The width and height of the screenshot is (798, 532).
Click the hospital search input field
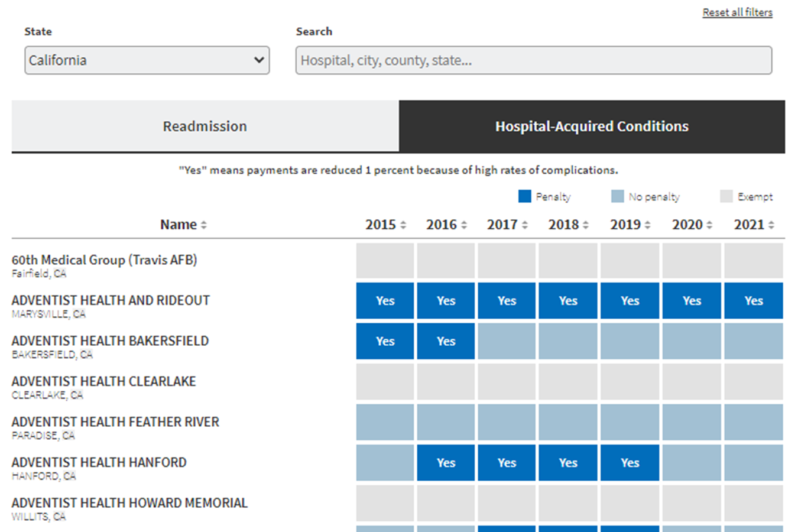tap(533, 60)
